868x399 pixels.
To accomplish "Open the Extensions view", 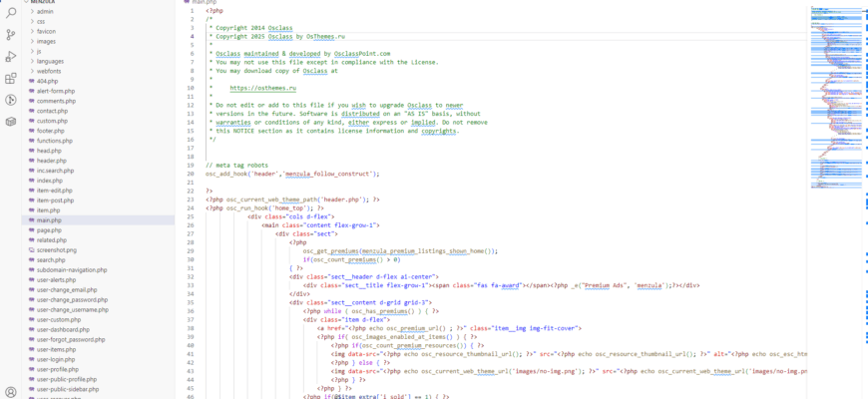I will (x=11, y=79).
